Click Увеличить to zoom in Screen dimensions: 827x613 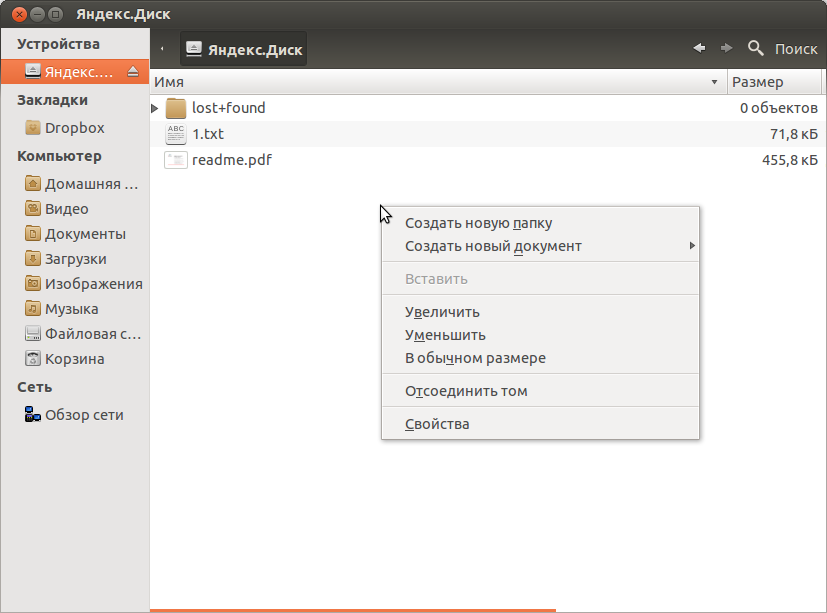click(x=442, y=312)
